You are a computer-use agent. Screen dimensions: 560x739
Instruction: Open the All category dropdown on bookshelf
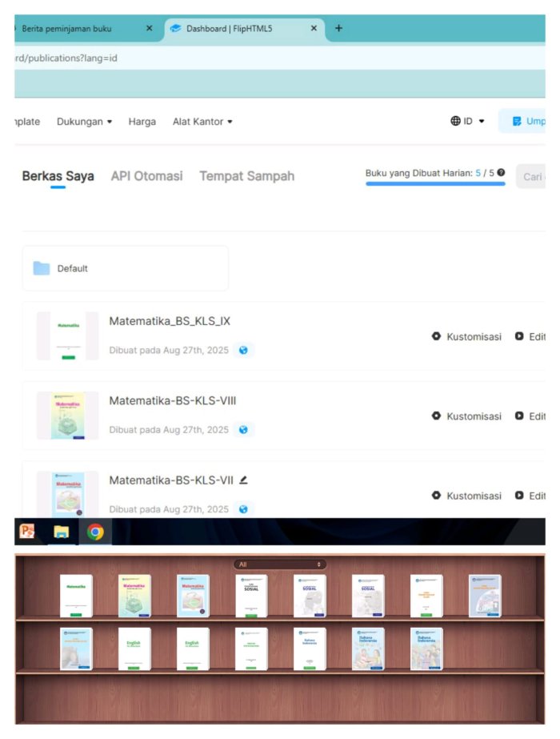(280, 564)
